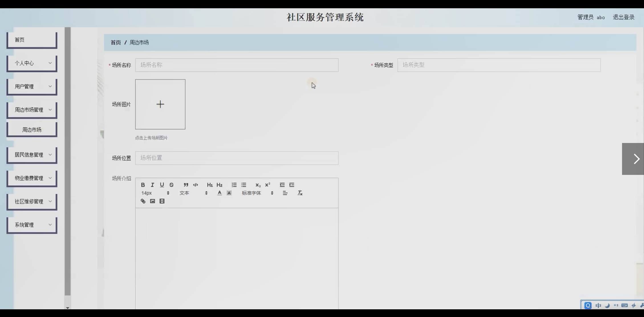Click the superscript icon
This screenshot has height=317, width=644.
267,185
